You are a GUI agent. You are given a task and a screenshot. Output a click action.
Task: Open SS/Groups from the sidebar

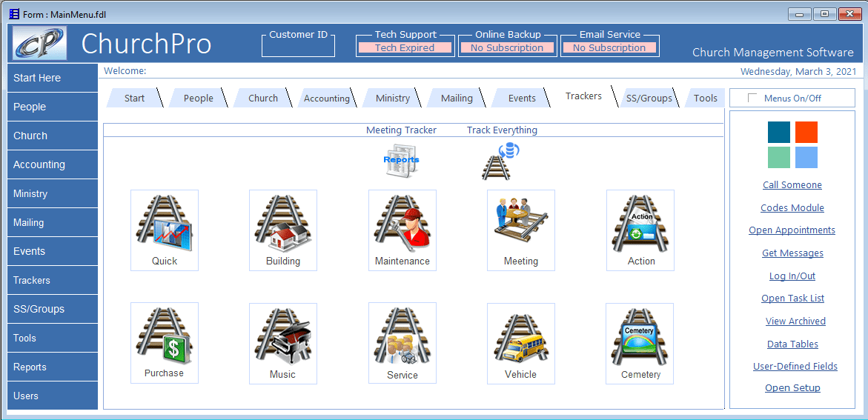point(53,309)
